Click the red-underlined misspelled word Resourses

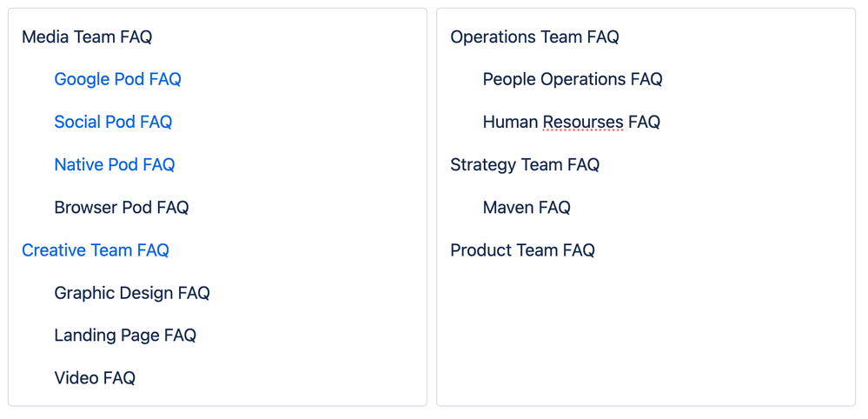(x=583, y=123)
